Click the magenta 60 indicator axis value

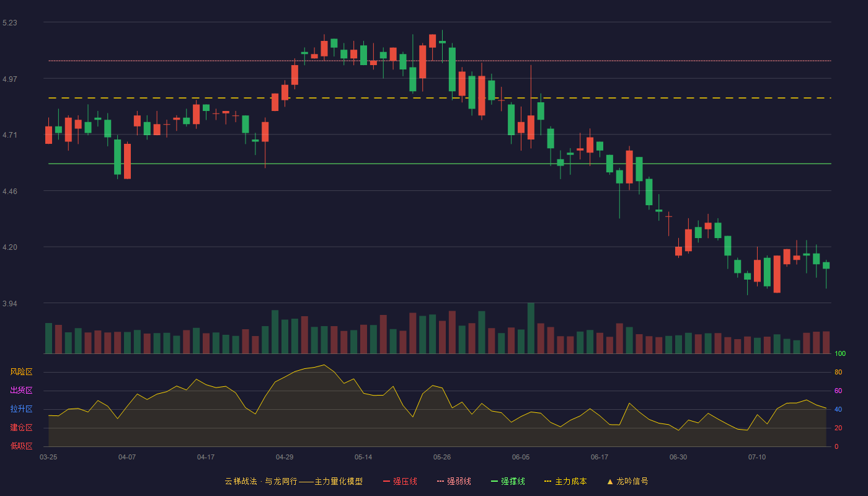tap(838, 391)
